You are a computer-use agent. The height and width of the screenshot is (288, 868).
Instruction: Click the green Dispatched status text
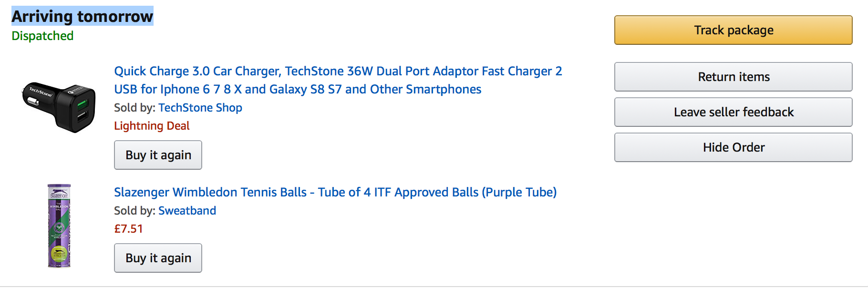(42, 36)
